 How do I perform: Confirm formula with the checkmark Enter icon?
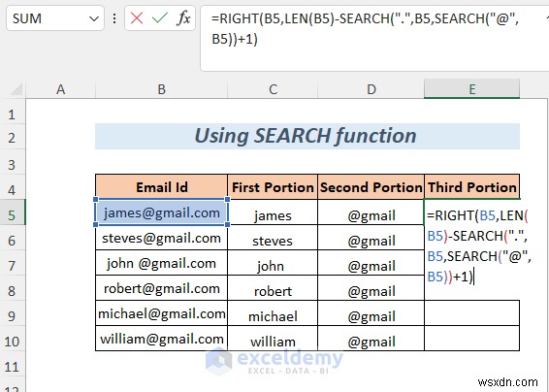160,17
